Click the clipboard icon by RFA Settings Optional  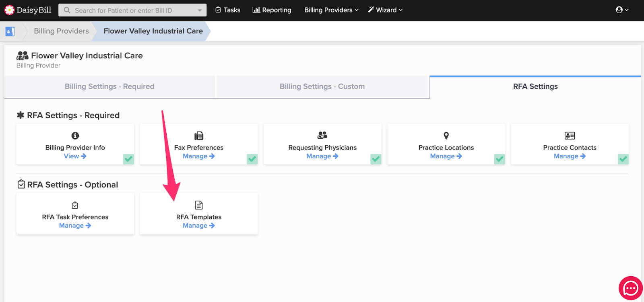21,184
